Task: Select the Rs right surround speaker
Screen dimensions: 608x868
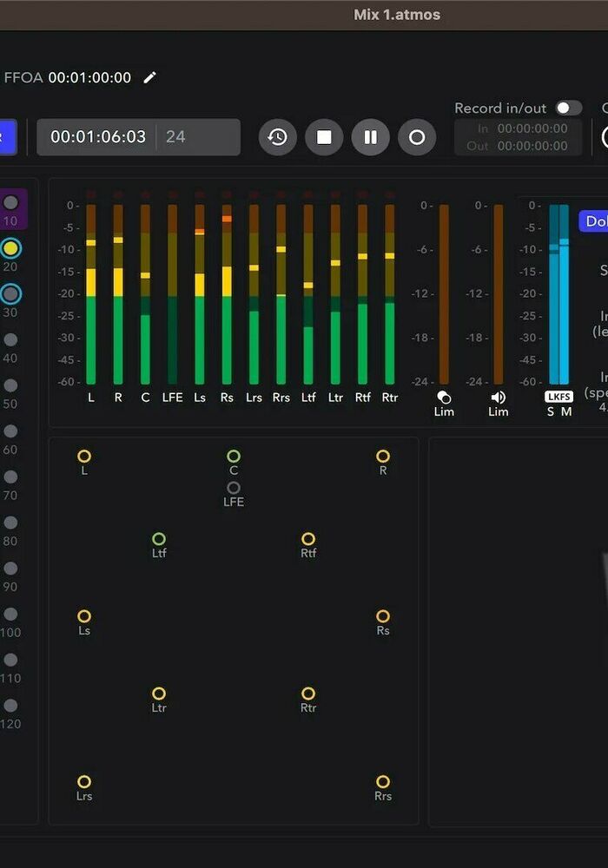Action: pyautogui.click(x=383, y=616)
